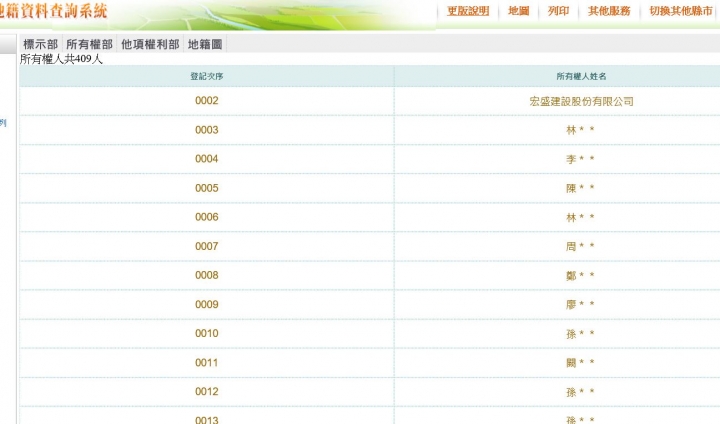Select owner 孫＊＊ in row 0010
The image size is (720, 424).
coord(580,334)
